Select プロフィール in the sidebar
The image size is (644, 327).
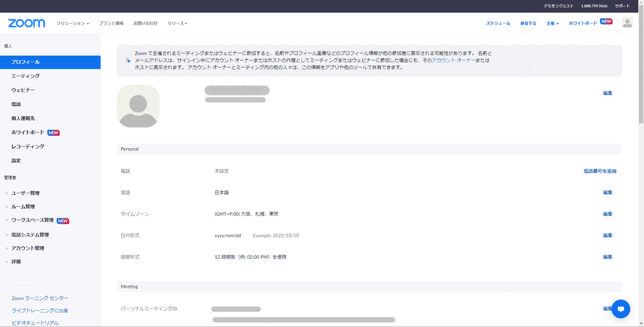click(50, 62)
